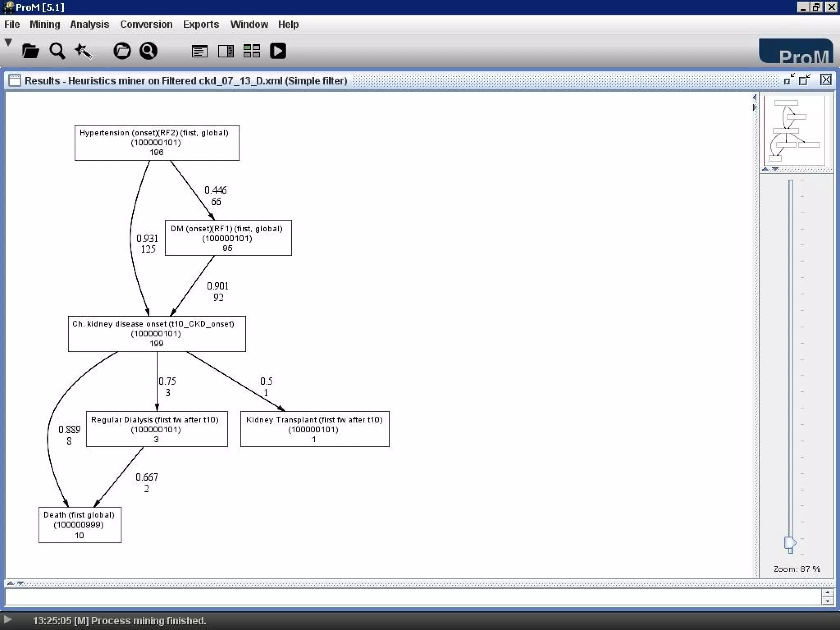Collapse side panel with left split arrow
Image resolution: width=840 pixels, height=630 pixels.
[x=754, y=98]
